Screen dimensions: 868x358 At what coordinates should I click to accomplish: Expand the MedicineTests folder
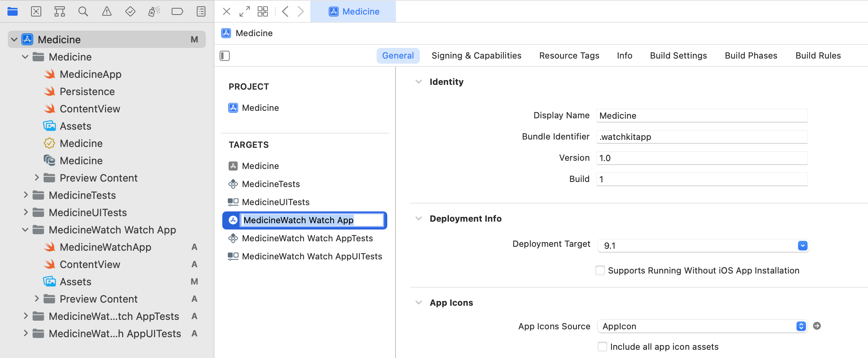tap(26, 195)
